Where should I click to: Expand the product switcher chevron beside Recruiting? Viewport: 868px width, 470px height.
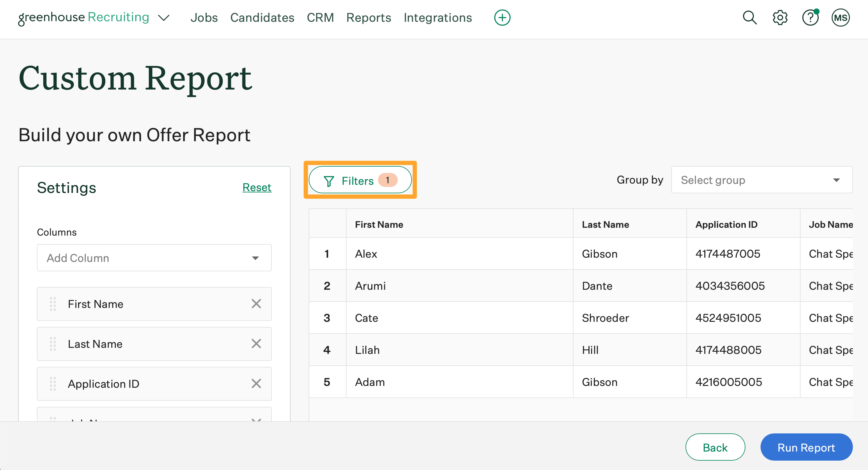[164, 18]
